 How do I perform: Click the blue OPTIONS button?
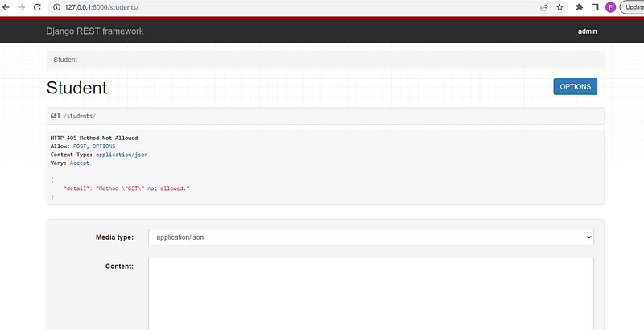pos(575,87)
